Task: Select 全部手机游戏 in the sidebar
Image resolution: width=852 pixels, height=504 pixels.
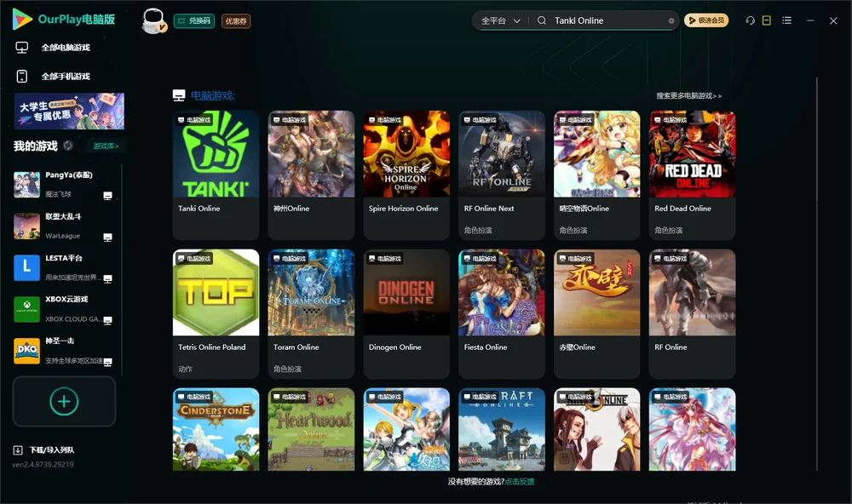Action: click(x=53, y=77)
